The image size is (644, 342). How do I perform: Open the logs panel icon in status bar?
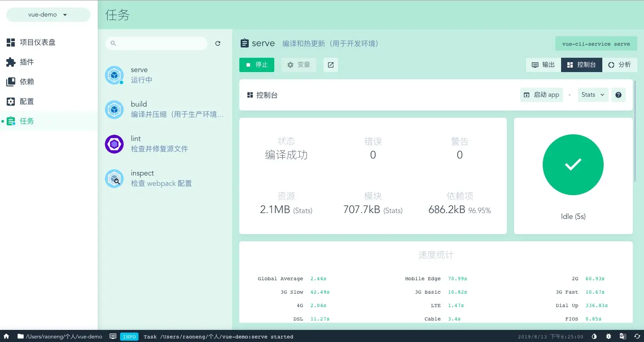pos(113,336)
